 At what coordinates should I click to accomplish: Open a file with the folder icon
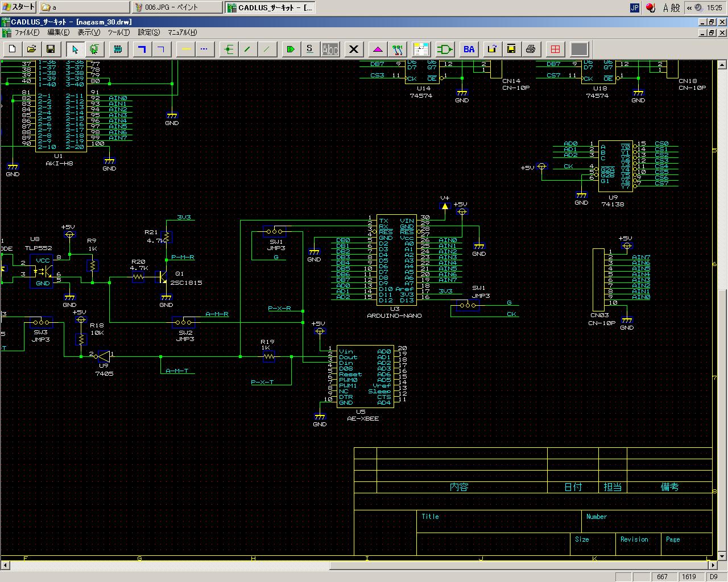coord(32,49)
